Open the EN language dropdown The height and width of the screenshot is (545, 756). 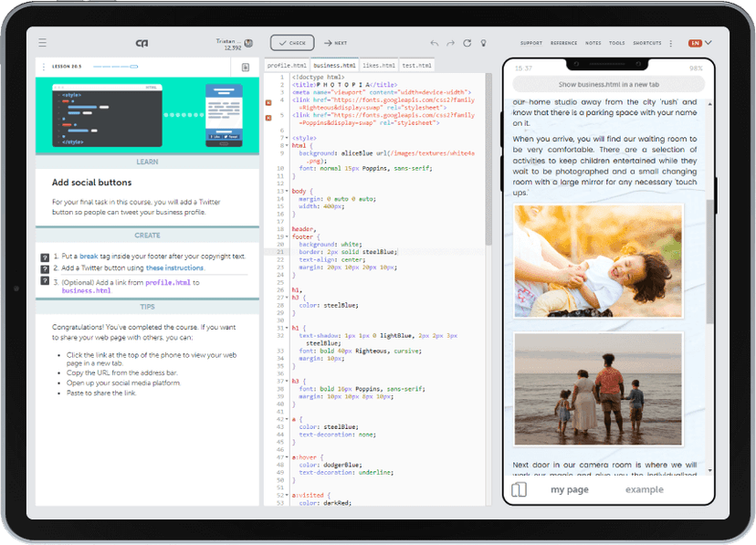pyautogui.click(x=700, y=43)
